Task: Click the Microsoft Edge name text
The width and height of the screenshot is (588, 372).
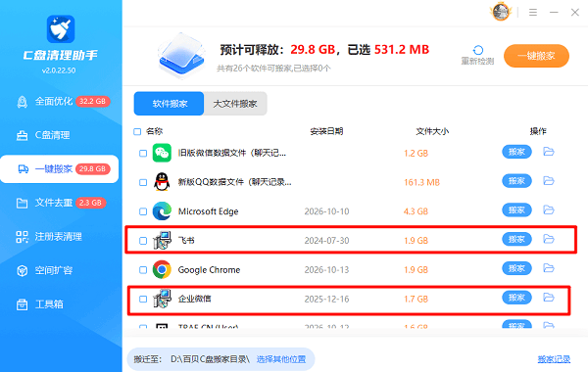Action: point(208,211)
